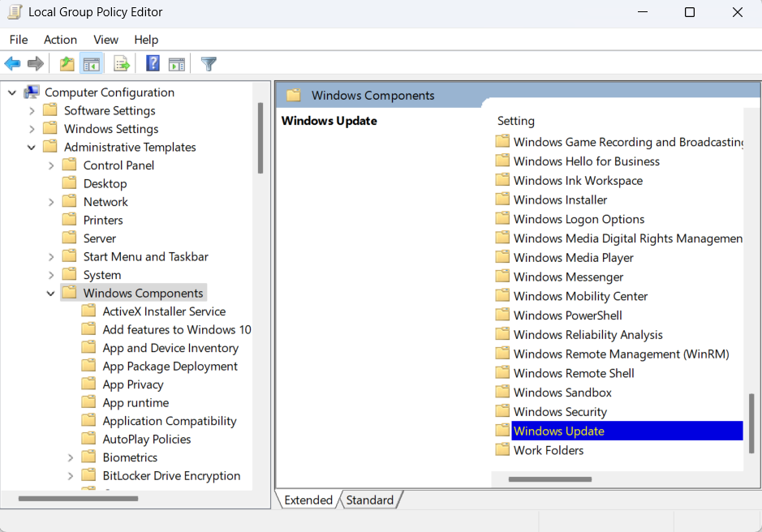Select Windows Security folder in list
This screenshot has height=532, width=762.
560,412
